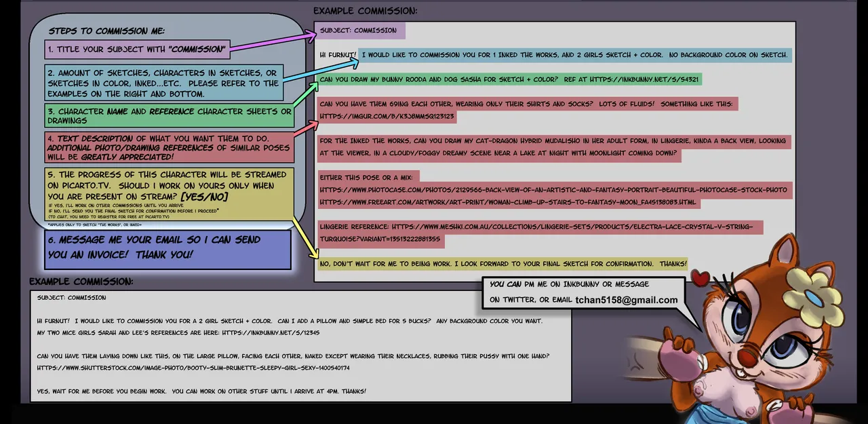Open the inkbunny.net/s/12345 link in bottom example
The height and width of the screenshot is (424, 868).
271,333
